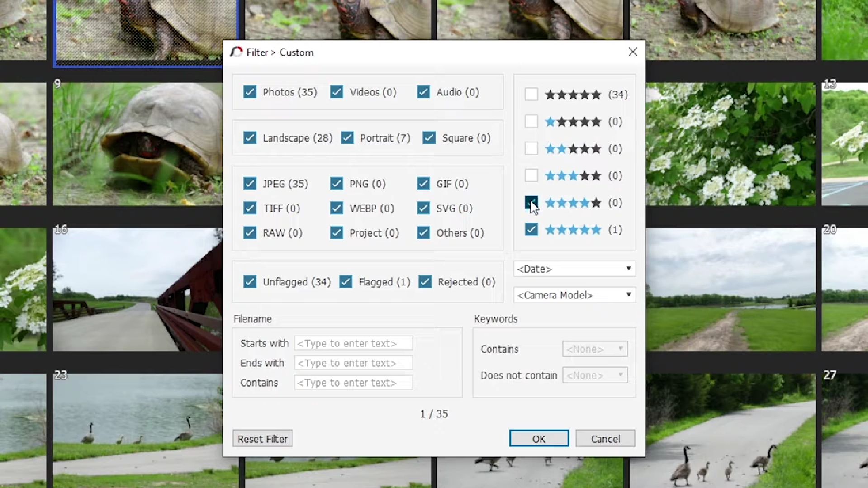Viewport: 868px width, 488px height.
Task: Toggle the GIF (0) format checkbox
Action: coord(423,183)
